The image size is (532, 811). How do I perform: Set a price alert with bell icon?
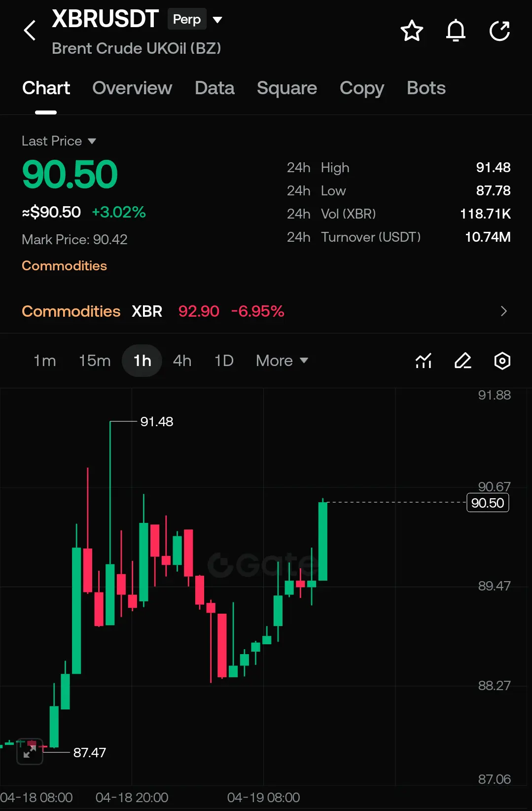456,31
